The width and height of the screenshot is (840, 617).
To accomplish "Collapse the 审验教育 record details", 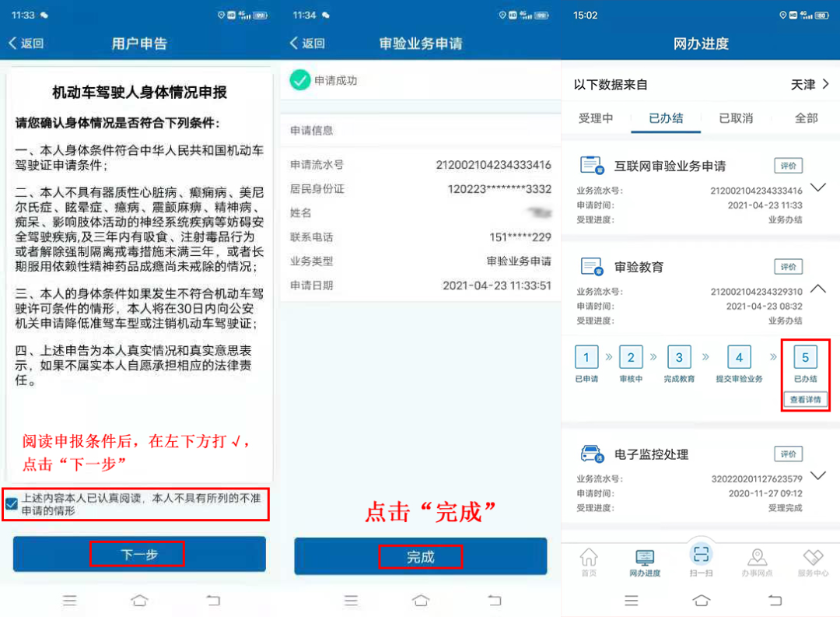I will (x=817, y=287).
